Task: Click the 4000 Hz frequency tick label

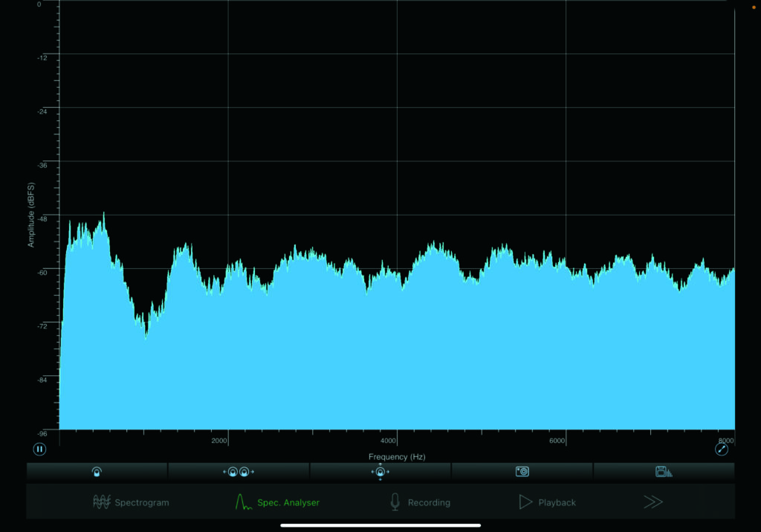Action: point(388,441)
